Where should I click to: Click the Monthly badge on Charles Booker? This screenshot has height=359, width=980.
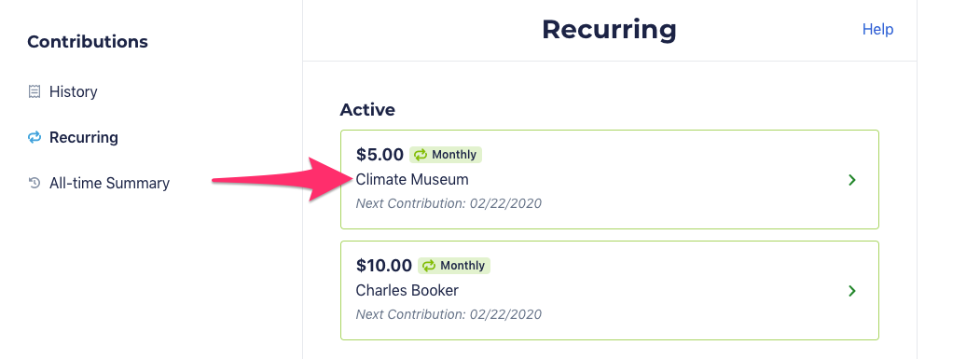pos(454,266)
